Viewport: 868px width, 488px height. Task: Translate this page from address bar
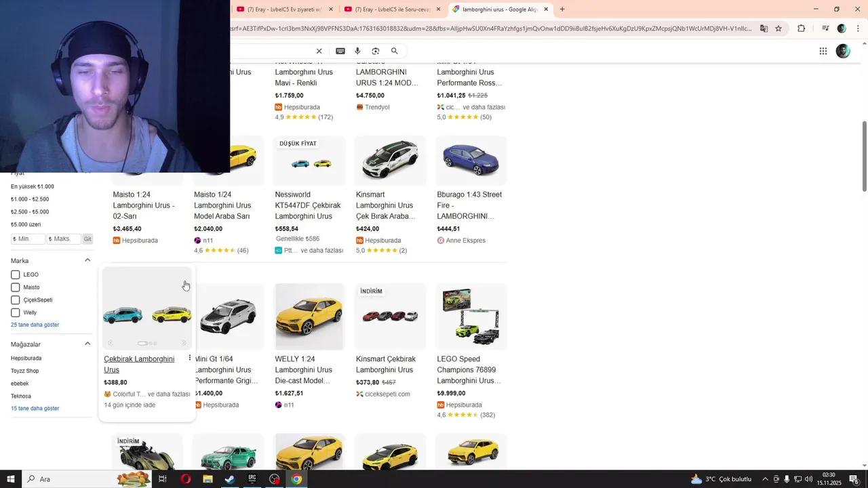coord(764,28)
